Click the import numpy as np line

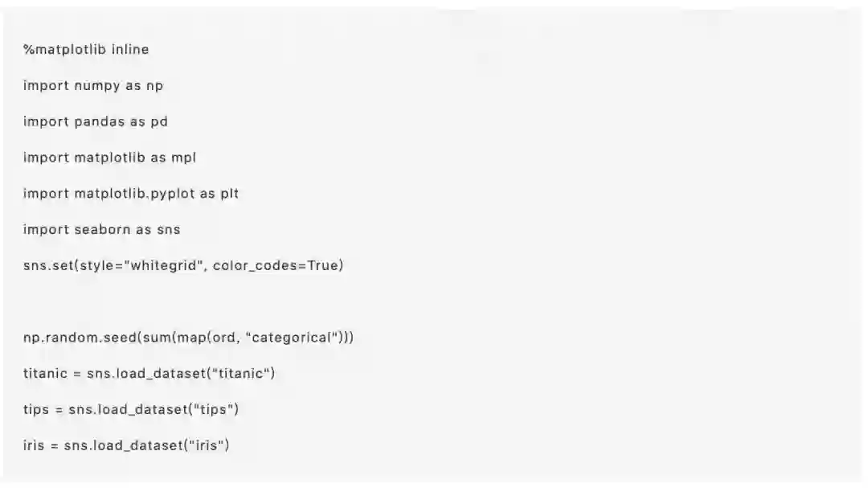click(92, 86)
